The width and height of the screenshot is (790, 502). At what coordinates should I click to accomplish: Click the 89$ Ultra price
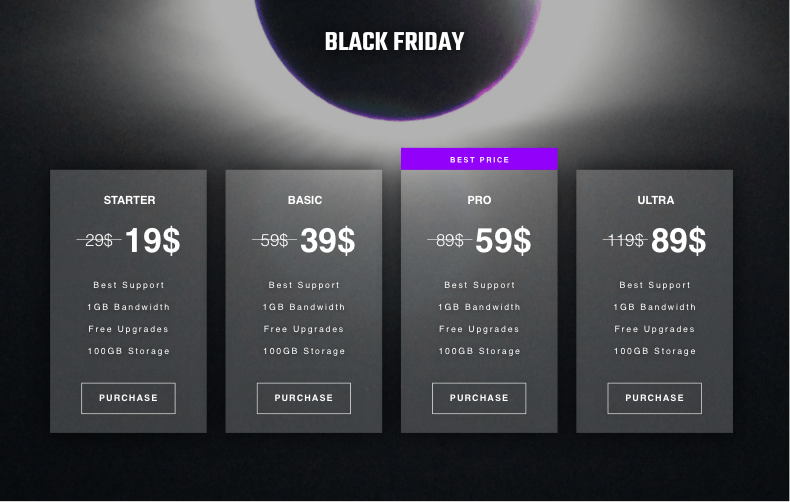point(679,241)
